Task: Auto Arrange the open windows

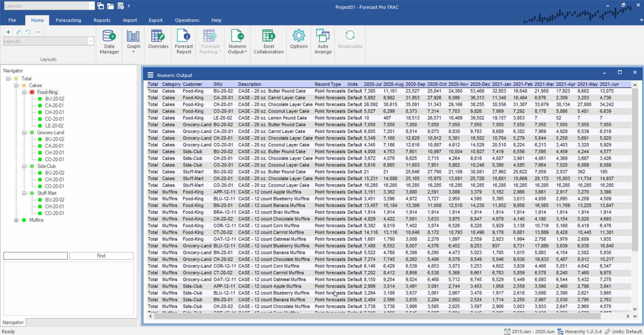Action: pos(323,42)
